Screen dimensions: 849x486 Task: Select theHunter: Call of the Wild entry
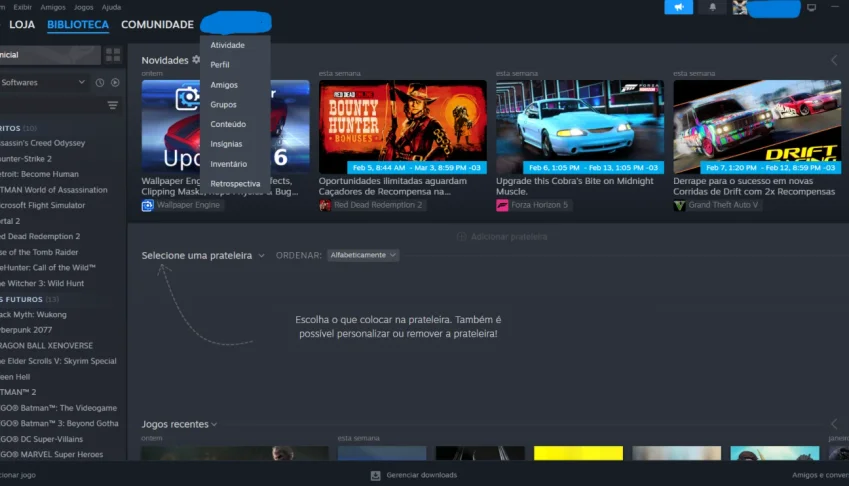(x=48, y=268)
